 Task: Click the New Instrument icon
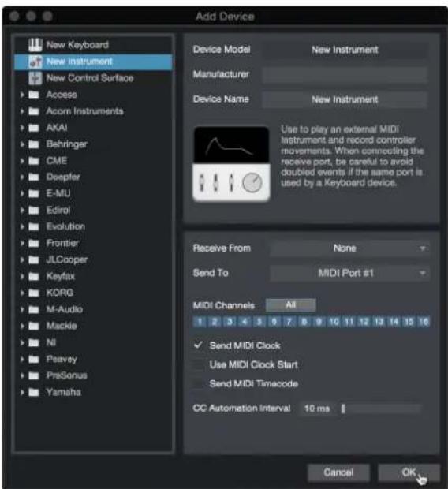coord(35,62)
